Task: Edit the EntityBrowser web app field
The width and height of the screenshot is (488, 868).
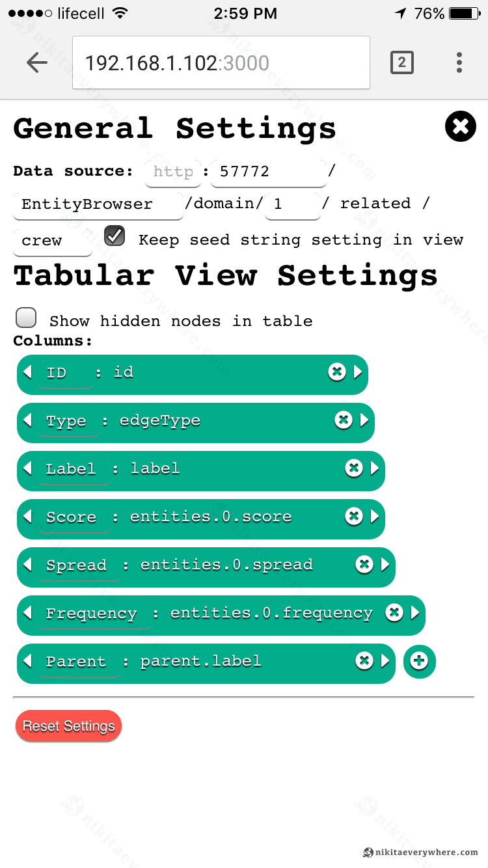Action: point(98,204)
